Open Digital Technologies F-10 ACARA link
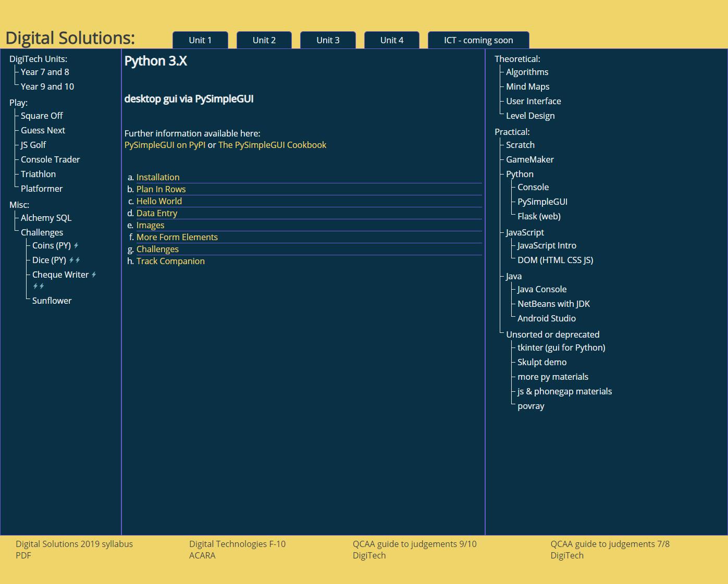The image size is (728, 584). pyautogui.click(x=237, y=550)
